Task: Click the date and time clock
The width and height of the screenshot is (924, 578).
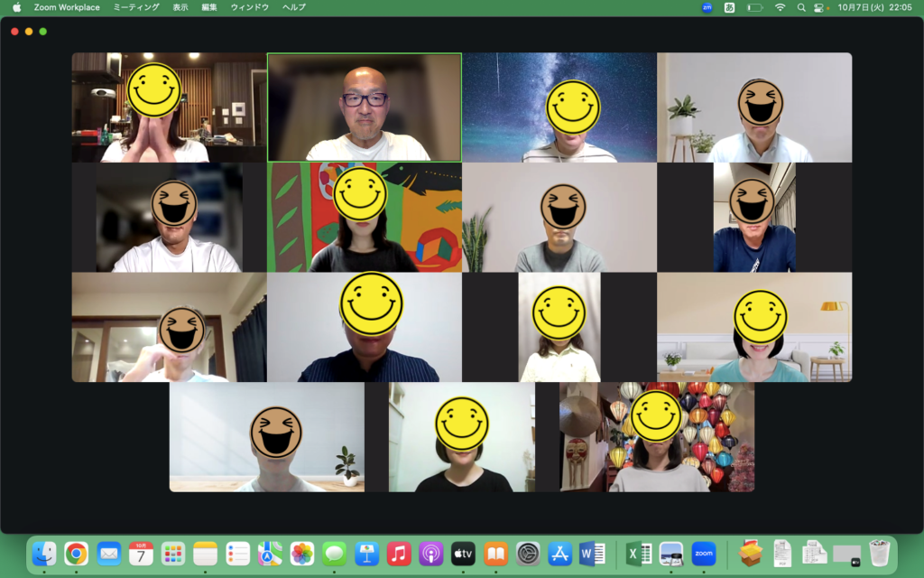Action: [x=874, y=7]
